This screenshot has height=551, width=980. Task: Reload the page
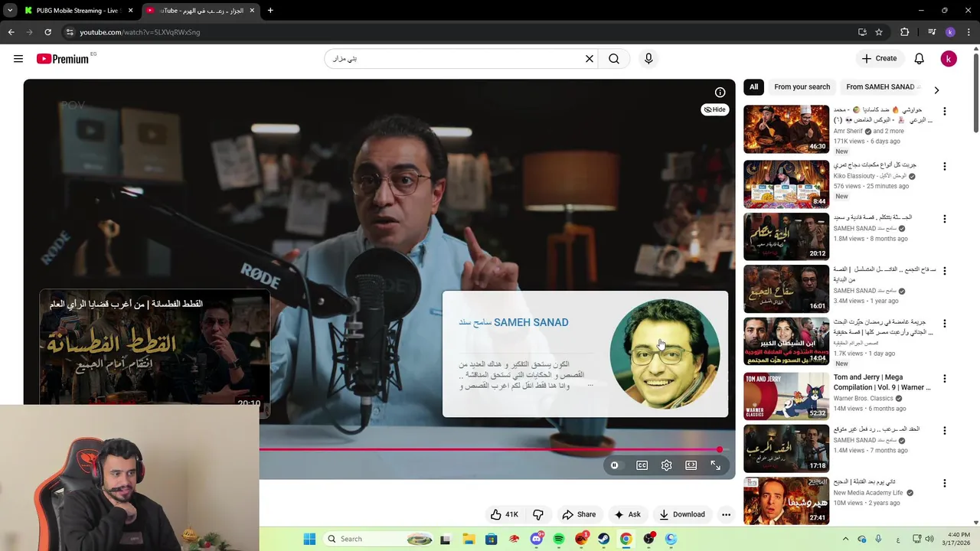(x=47, y=32)
